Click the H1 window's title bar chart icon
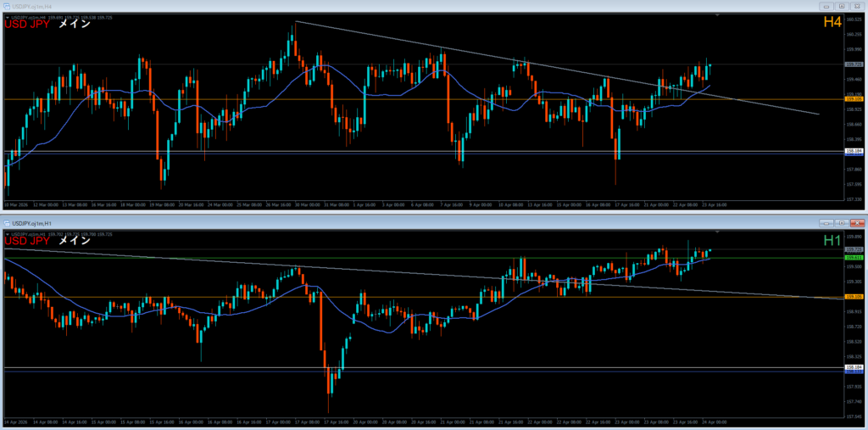Viewport: 868px width, 430px height. click(x=6, y=223)
